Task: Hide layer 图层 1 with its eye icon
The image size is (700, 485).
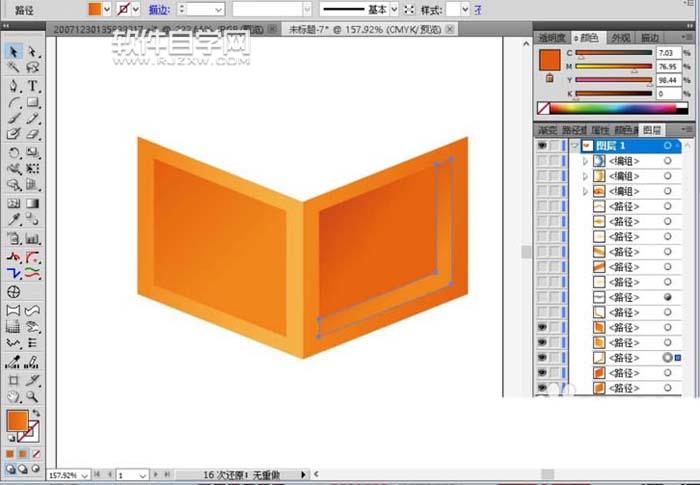Action: [x=543, y=146]
